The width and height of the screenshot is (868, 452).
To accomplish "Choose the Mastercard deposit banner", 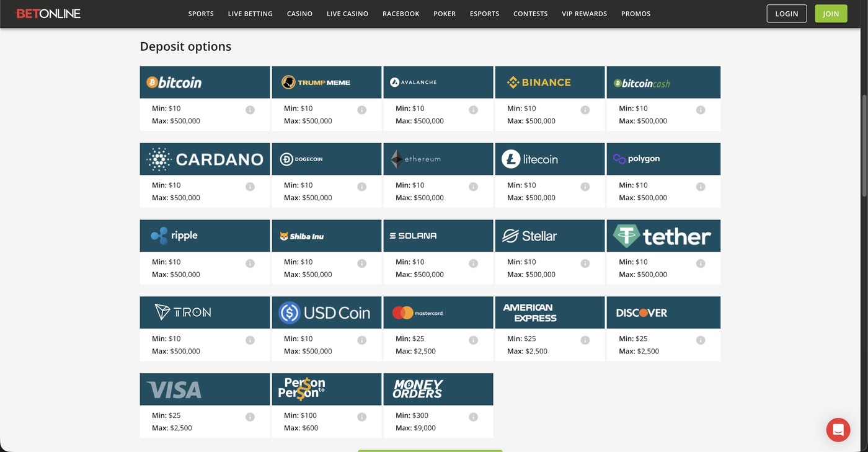I will point(438,313).
